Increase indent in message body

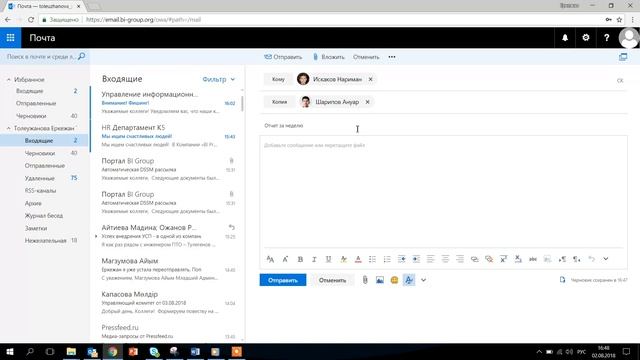(x=416, y=259)
